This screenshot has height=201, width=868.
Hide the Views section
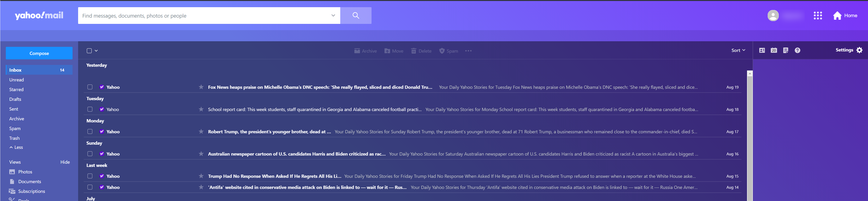point(65,162)
